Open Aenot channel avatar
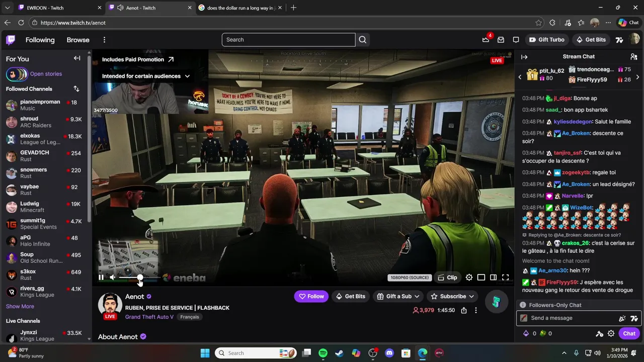The width and height of the screenshot is (644, 362). click(110, 305)
